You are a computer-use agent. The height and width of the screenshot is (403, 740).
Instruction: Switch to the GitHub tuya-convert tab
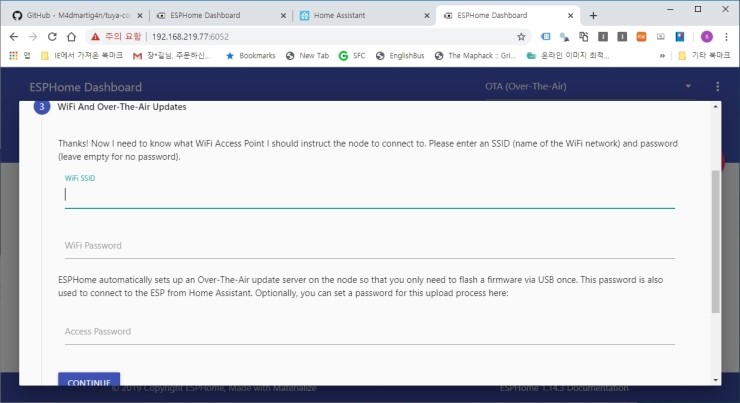[x=78, y=16]
